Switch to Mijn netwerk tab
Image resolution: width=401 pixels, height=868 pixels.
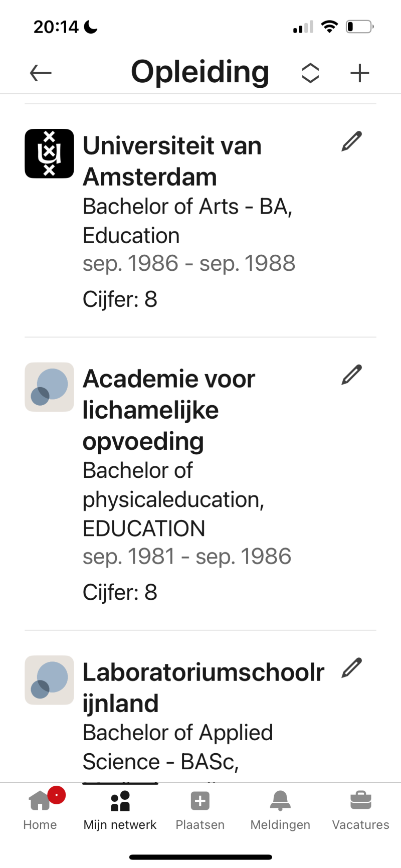(x=120, y=809)
